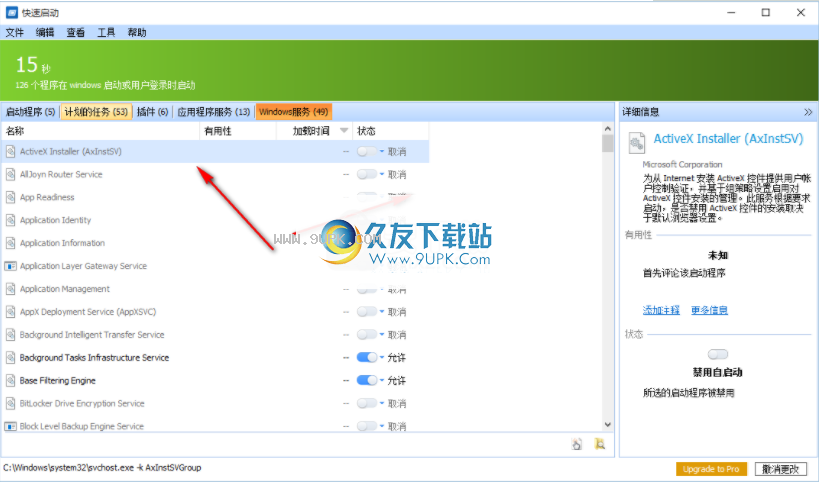Switch to the 插件 (6) tab
Image resolution: width=819 pixels, height=484 pixels.
tap(153, 112)
